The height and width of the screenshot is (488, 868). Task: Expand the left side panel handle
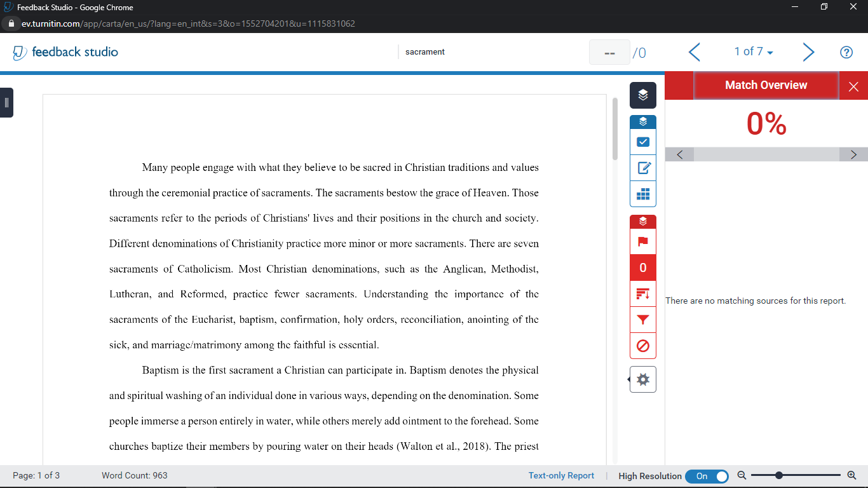click(6, 102)
